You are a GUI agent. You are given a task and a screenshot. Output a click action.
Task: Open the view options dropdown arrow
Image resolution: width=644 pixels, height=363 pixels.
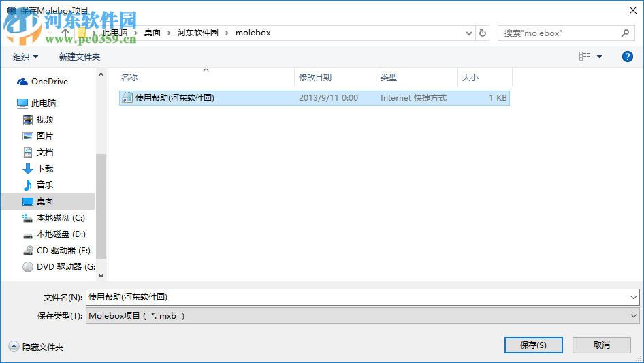coord(599,57)
